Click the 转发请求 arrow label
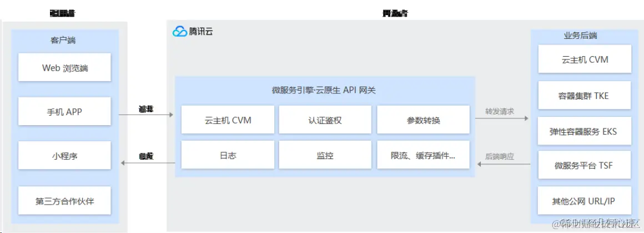This screenshot has width=644, height=233. tap(500, 111)
